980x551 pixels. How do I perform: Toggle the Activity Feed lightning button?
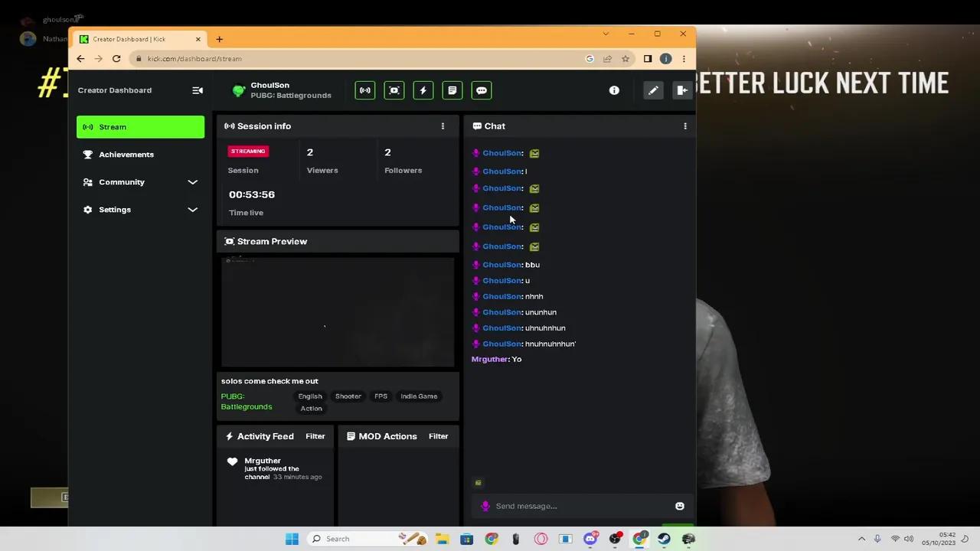[423, 90]
